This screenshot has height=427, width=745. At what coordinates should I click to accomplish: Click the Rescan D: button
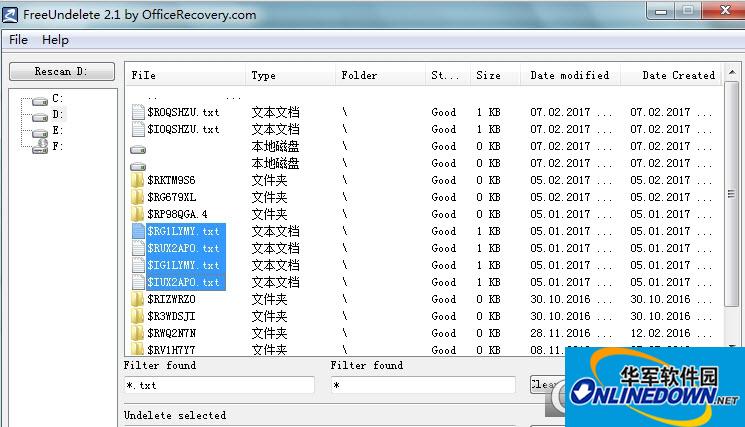(62, 72)
